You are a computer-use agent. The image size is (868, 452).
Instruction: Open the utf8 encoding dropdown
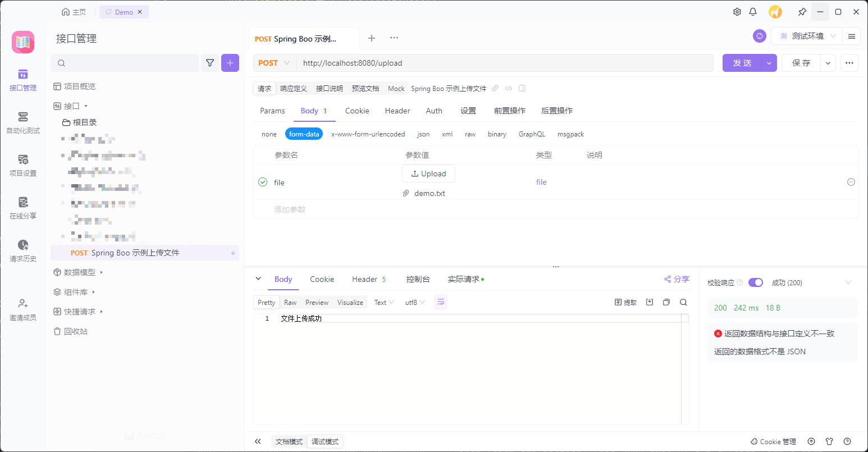[415, 302]
